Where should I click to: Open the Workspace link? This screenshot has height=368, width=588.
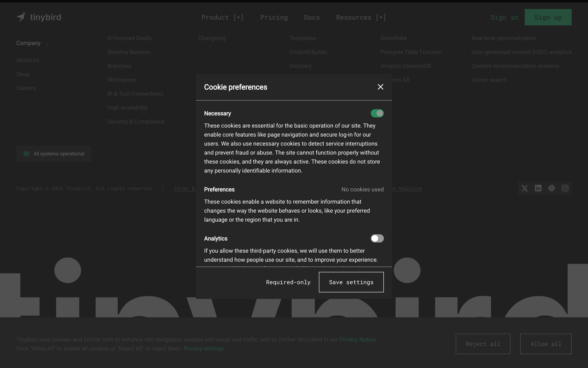coord(121,80)
